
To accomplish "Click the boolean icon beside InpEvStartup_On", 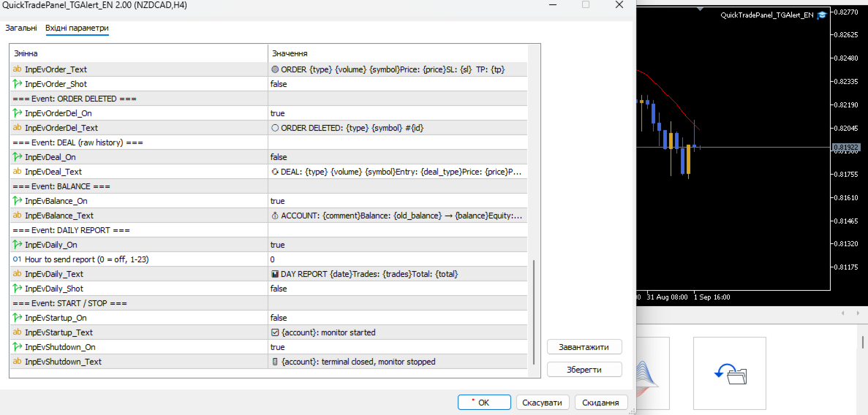I will (17, 318).
